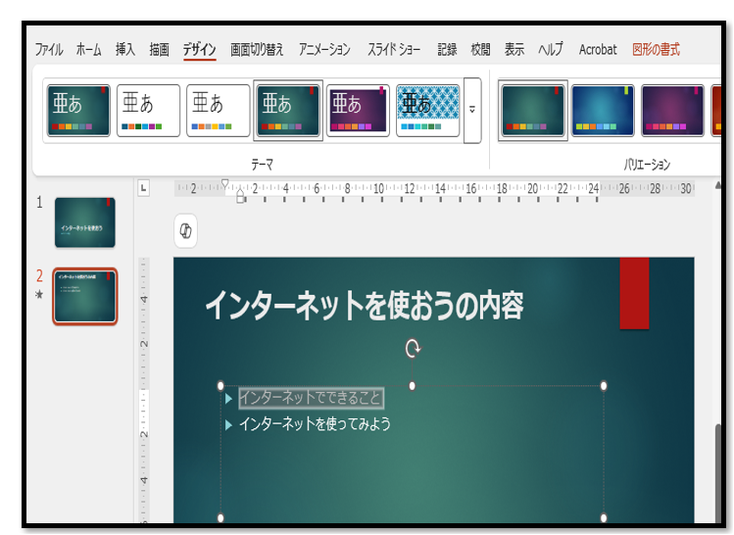Screen dimensions: 734x535
Task: Click the bottom-left sizing handle of text box
Action: [x=220, y=518]
